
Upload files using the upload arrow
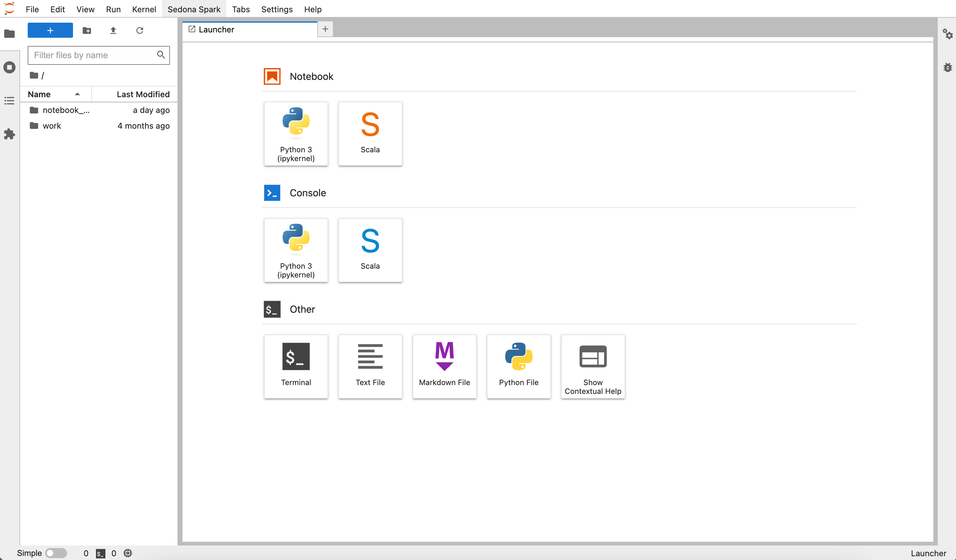tap(113, 30)
